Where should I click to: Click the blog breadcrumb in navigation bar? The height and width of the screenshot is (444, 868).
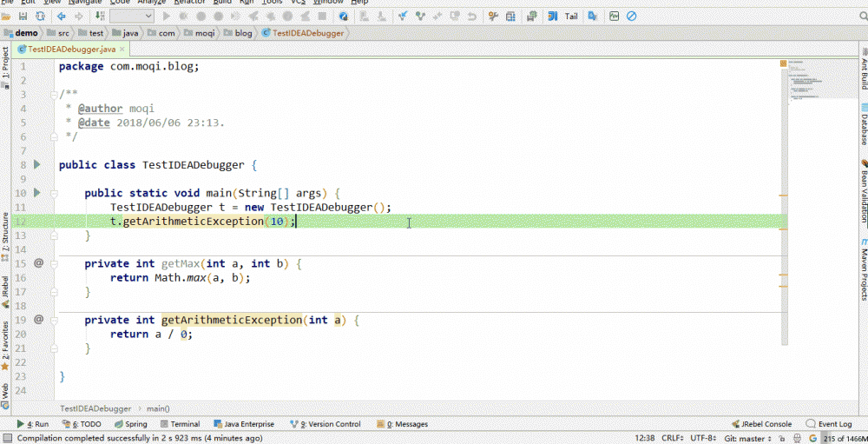pos(243,33)
